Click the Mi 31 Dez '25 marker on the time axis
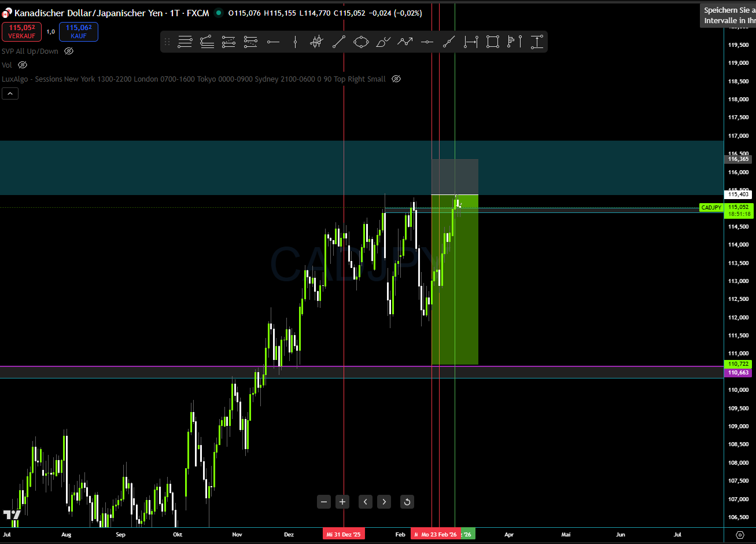The height and width of the screenshot is (544, 756). tap(344, 534)
